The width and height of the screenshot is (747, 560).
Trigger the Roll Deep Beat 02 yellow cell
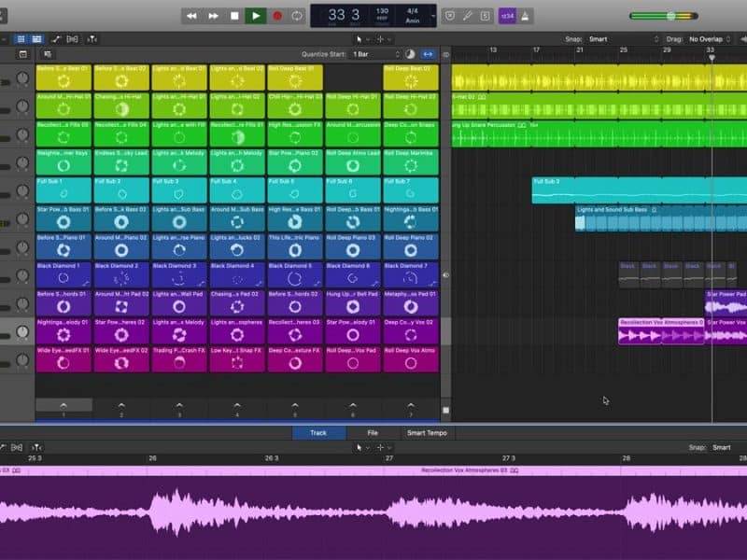coord(411,77)
